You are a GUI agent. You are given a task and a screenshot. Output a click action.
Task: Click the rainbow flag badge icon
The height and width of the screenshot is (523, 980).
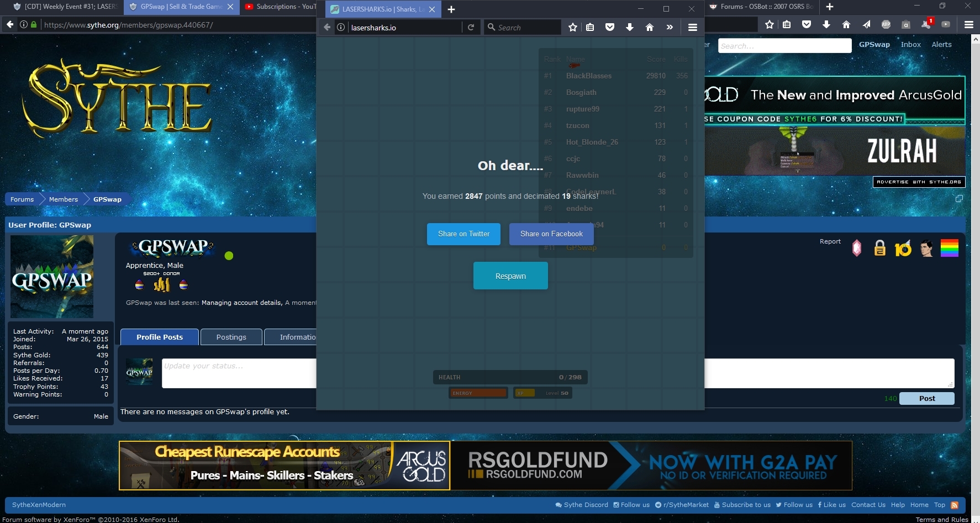pos(950,248)
